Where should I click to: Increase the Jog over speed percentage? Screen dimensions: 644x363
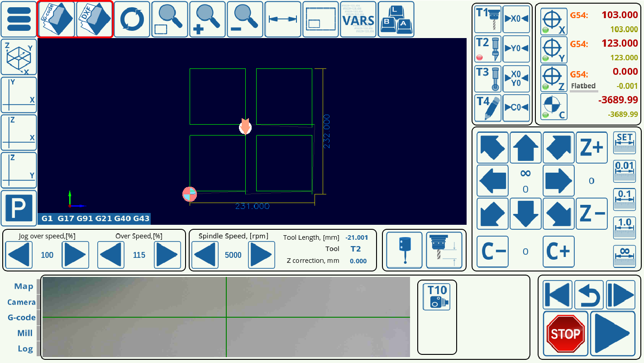tap(75, 255)
